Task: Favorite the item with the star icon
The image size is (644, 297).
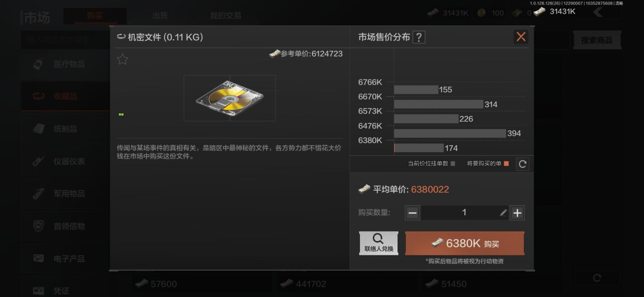Action: (x=122, y=59)
